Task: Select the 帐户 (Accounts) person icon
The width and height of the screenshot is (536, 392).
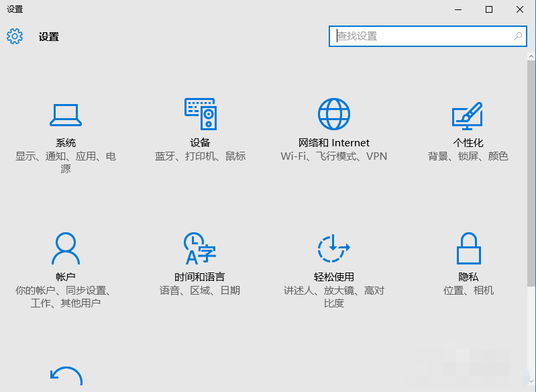Action: (66, 249)
